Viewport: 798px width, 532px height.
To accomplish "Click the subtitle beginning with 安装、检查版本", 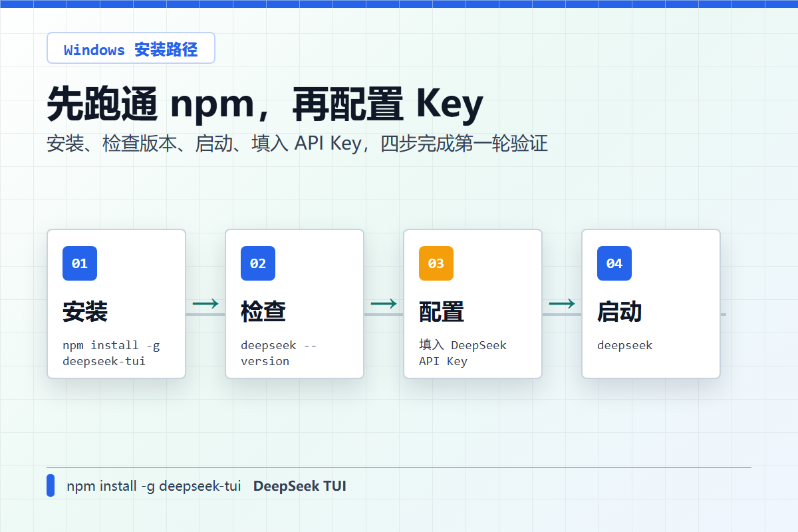I will [297, 143].
